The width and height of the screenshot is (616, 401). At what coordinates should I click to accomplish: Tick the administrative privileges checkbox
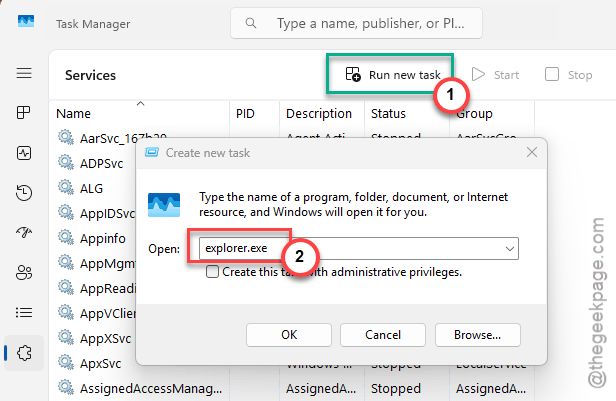213,272
